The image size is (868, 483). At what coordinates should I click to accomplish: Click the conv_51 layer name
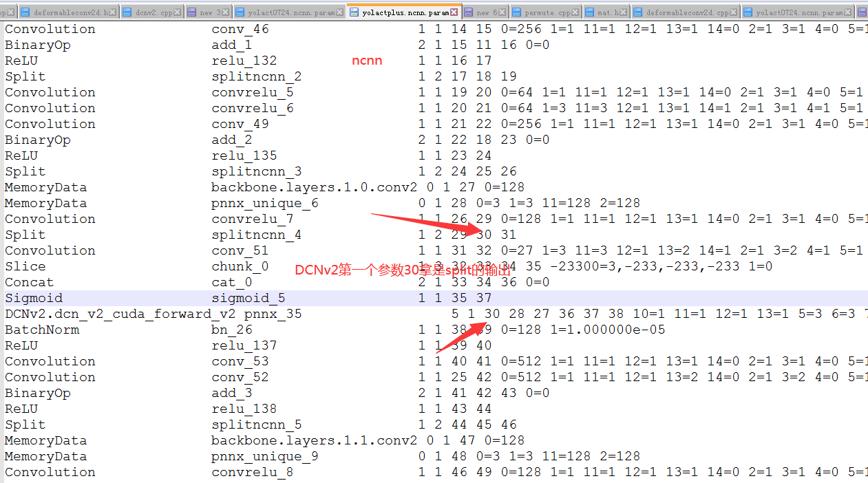point(240,250)
